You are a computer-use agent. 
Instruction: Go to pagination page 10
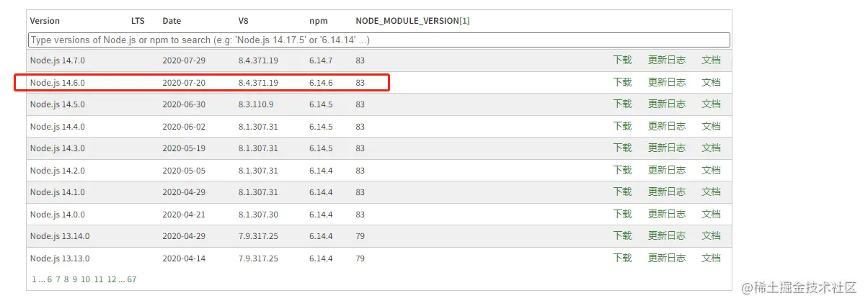coord(85,279)
